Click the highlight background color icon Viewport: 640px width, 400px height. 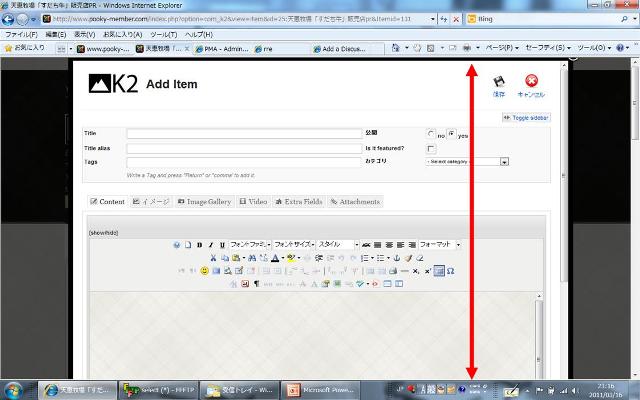click(x=291, y=258)
